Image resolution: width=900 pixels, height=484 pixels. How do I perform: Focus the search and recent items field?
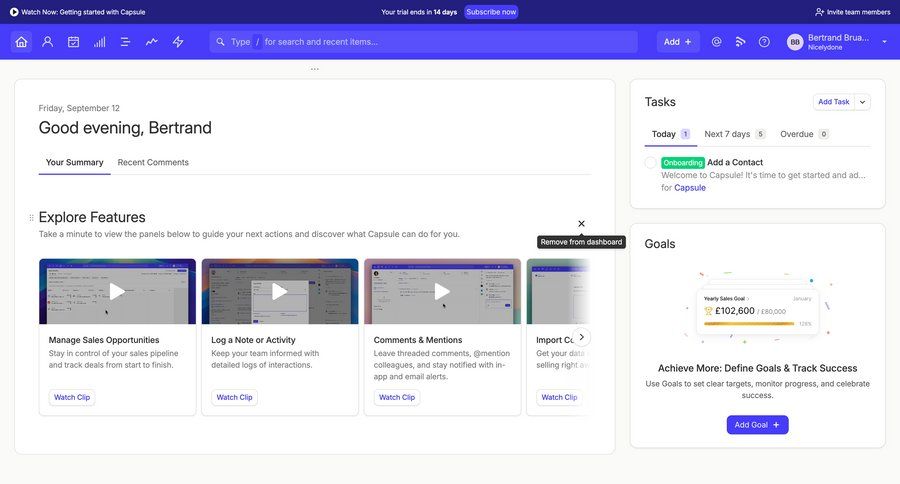(x=430, y=42)
